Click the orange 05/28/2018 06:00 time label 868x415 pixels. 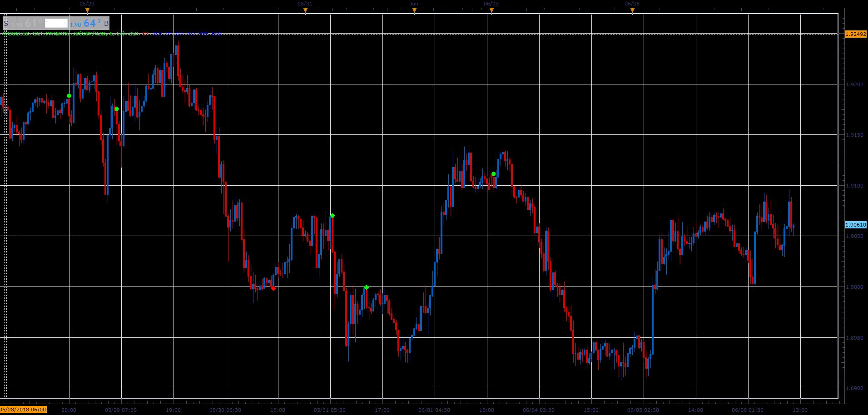click(x=23, y=410)
